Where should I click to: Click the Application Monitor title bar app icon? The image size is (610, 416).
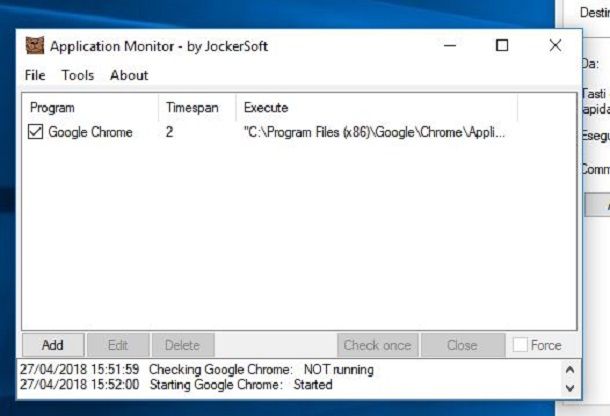point(35,46)
